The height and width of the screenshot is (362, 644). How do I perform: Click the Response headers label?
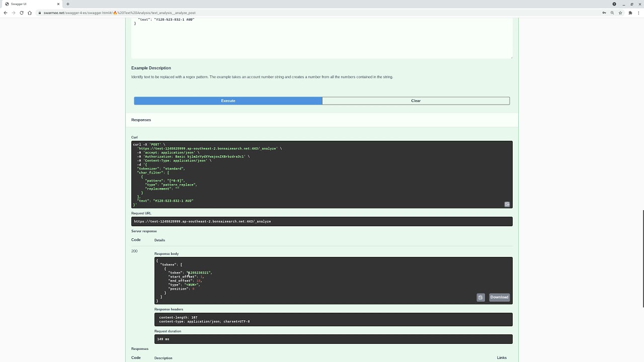[169, 309]
